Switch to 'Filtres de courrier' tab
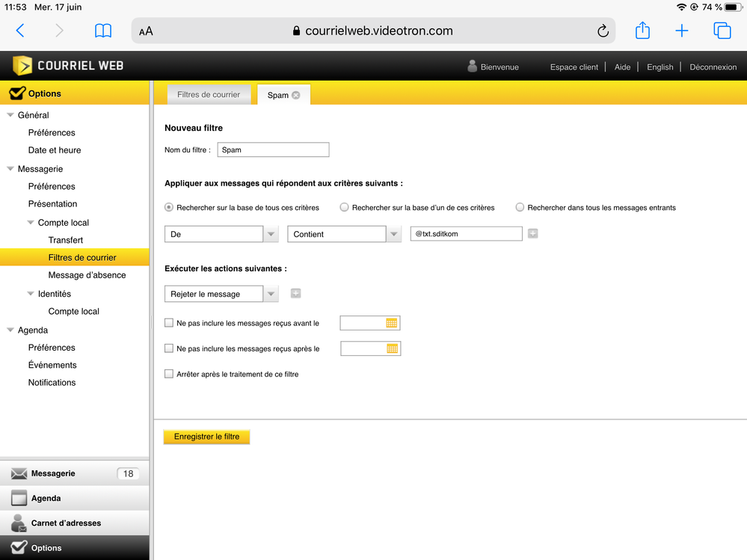Image resolution: width=747 pixels, height=560 pixels. tap(209, 95)
